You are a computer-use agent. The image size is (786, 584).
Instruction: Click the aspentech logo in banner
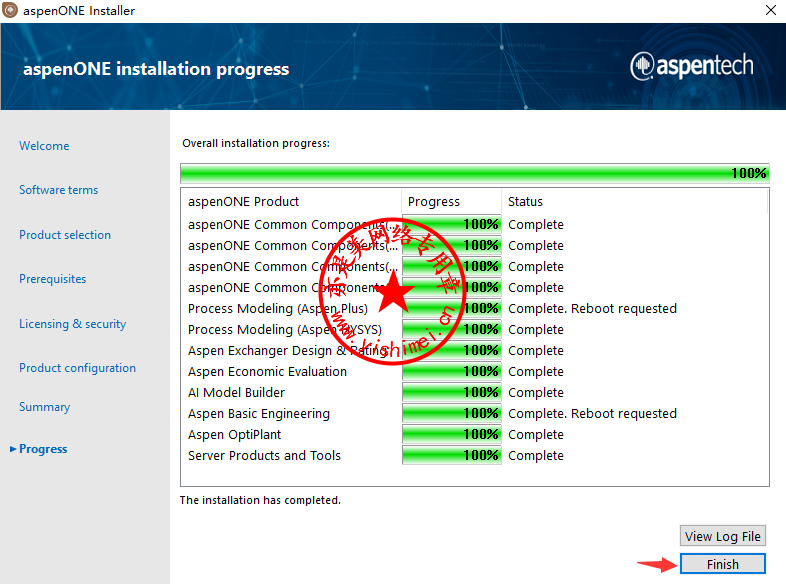pos(692,66)
